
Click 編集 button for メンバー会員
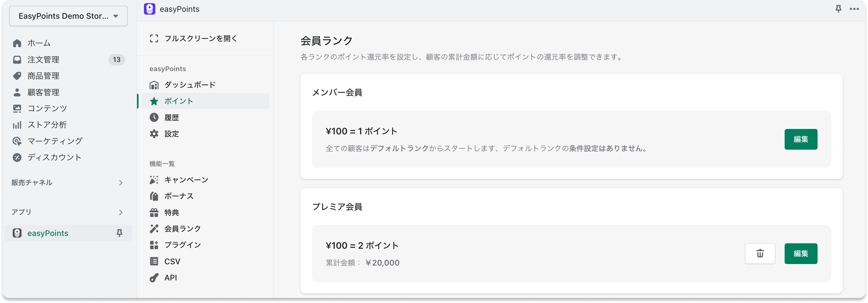[800, 139]
